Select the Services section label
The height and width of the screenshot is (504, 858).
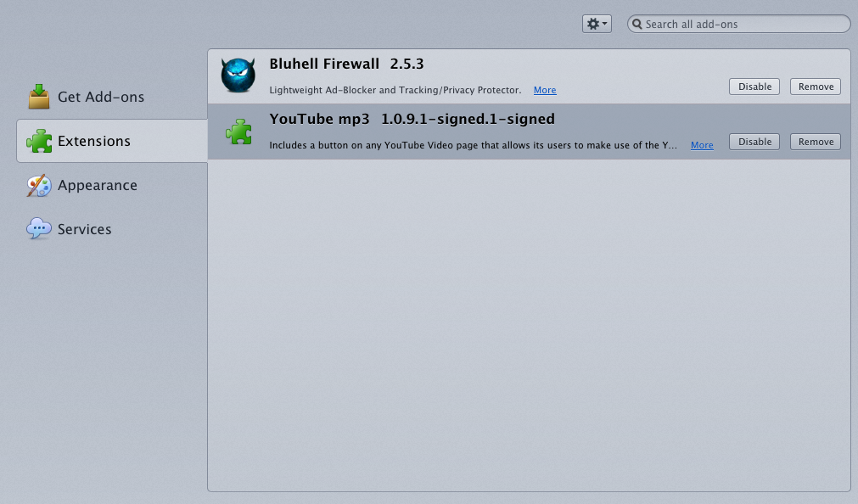pyautogui.click(x=84, y=229)
